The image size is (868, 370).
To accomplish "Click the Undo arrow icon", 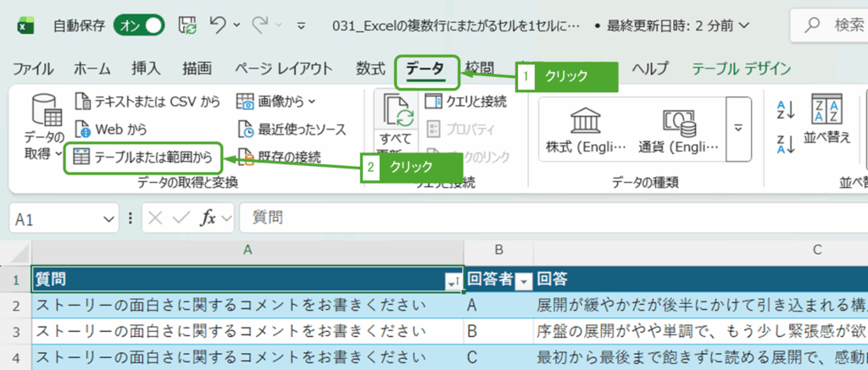I will (x=218, y=25).
